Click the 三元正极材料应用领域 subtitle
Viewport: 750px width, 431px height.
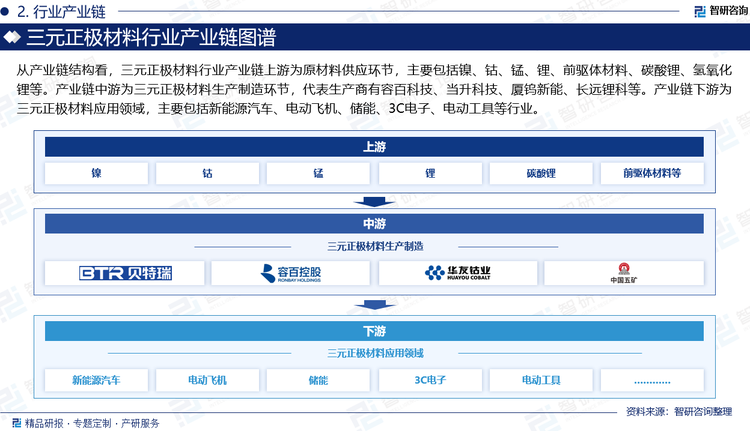[x=375, y=354]
